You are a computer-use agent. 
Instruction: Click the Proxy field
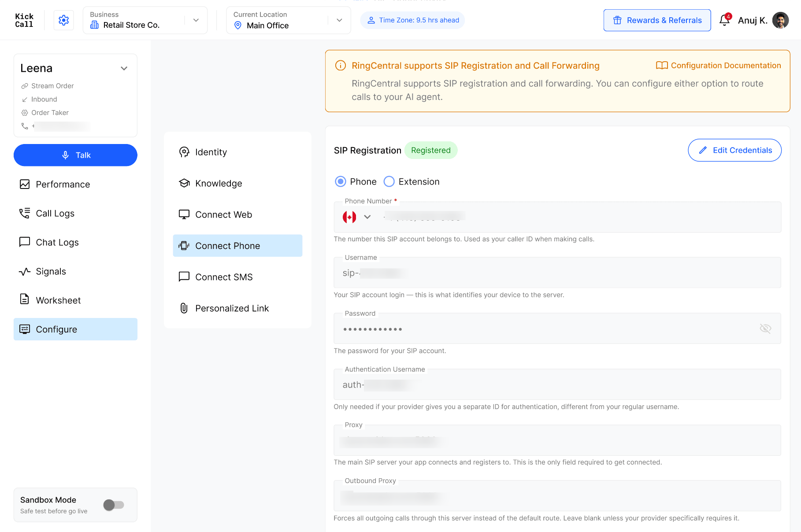[557, 440]
